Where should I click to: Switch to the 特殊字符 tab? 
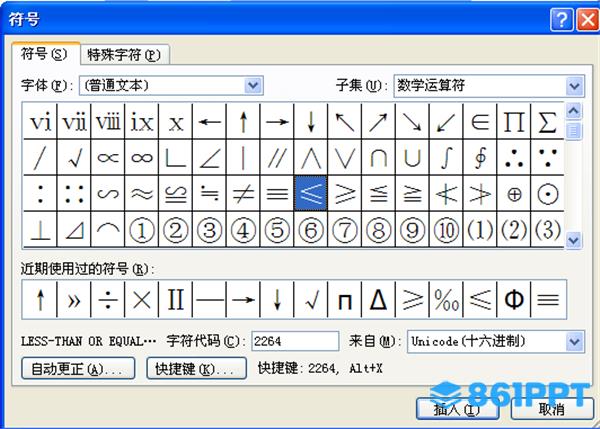point(124,55)
